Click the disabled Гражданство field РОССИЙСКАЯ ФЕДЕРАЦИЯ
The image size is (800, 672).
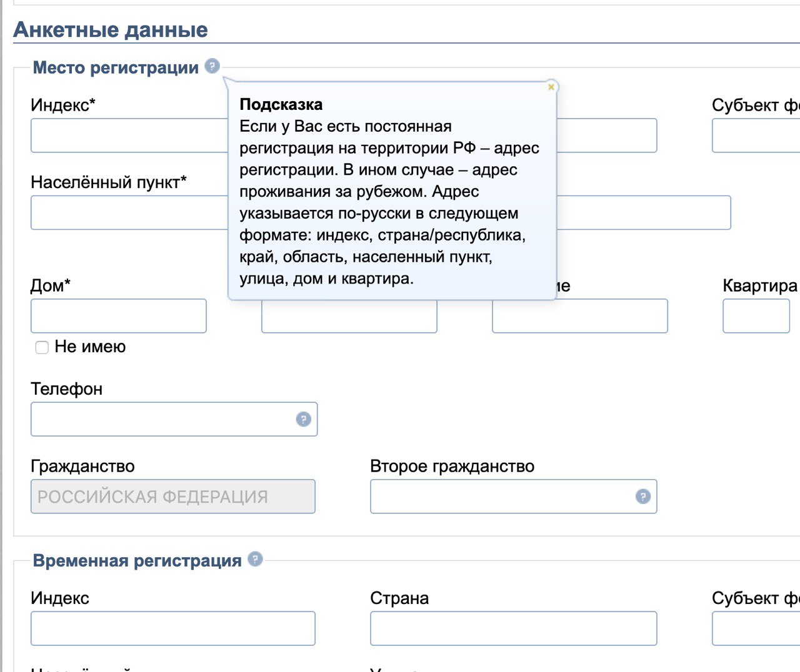(x=173, y=497)
